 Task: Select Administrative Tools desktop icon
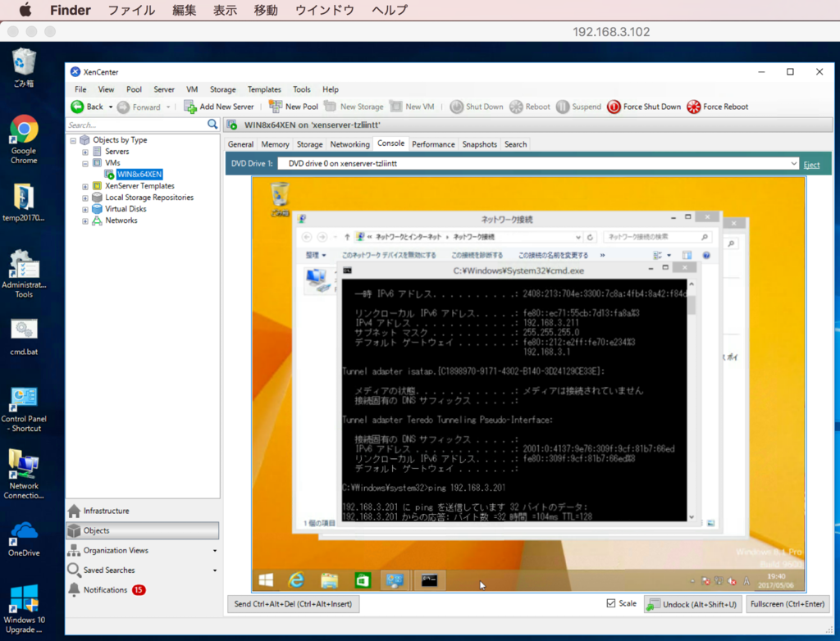tap(24, 274)
